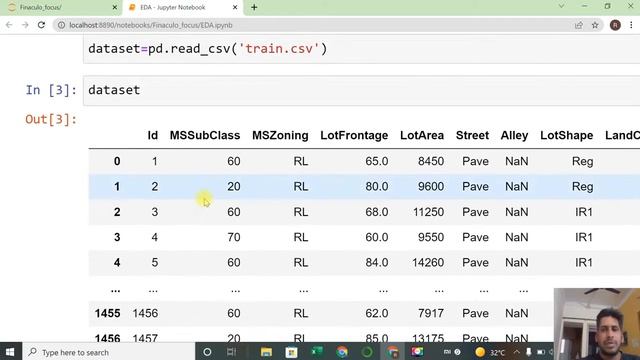
Task: Click the read_csv code cell
Action: tap(362, 49)
